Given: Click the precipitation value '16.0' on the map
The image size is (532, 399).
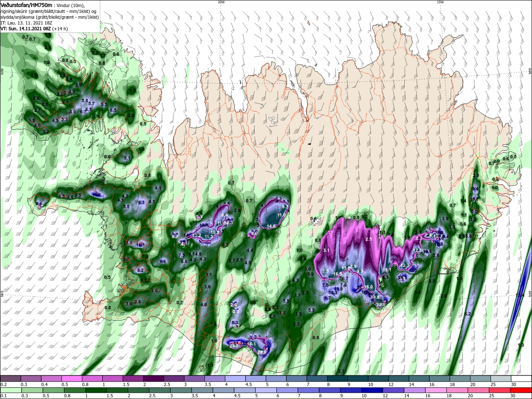Looking at the screenshot, I should (368, 287).
